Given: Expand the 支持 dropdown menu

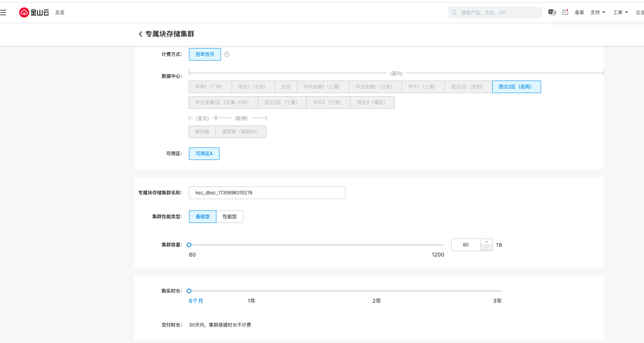Looking at the screenshot, I should [597, 13].
